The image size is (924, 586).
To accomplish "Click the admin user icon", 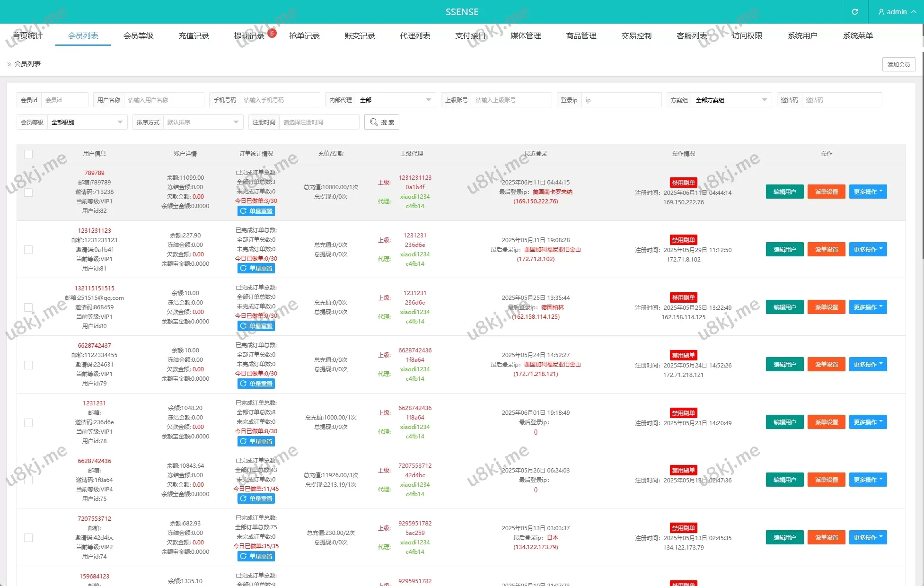I will (x=881, y=12).
